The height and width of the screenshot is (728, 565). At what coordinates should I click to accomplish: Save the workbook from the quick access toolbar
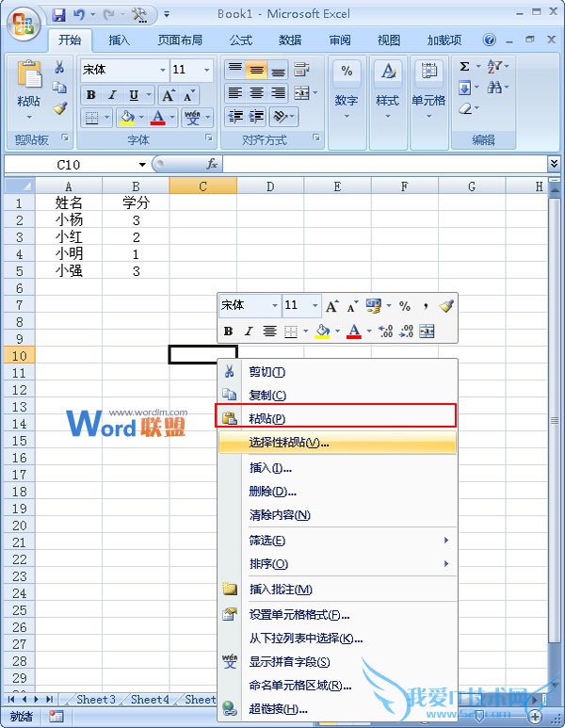coord(59,15)
